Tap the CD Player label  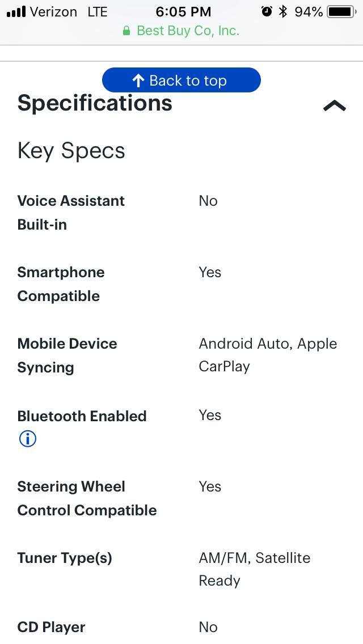51,627
